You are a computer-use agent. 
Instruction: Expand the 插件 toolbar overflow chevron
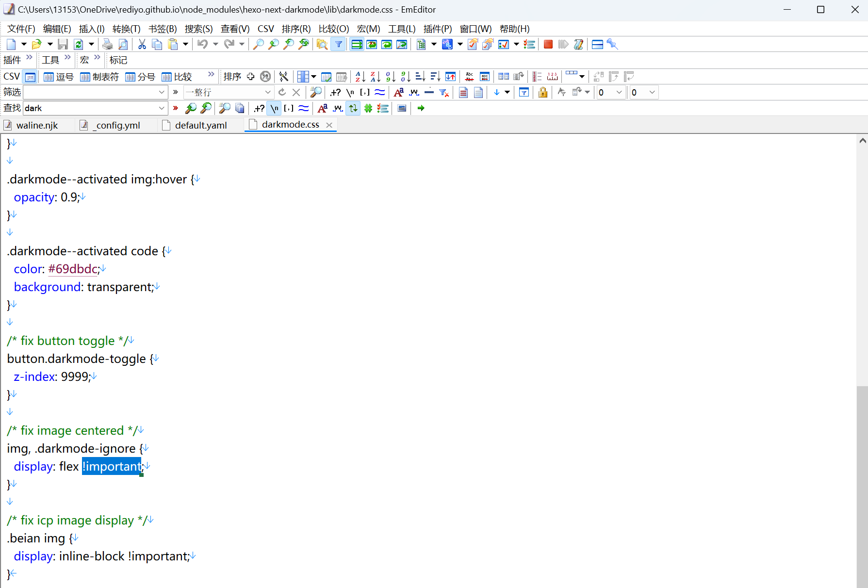click(x=29, y=58)
